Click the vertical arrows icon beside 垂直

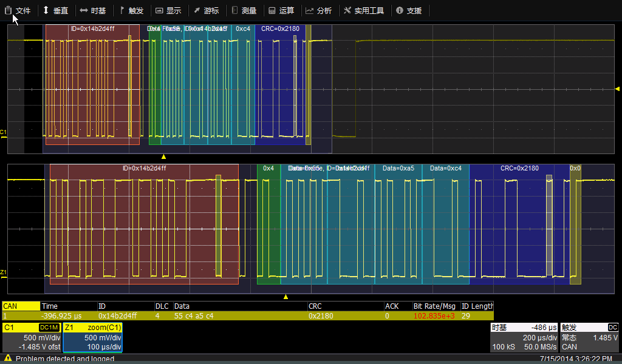point(46,10)
